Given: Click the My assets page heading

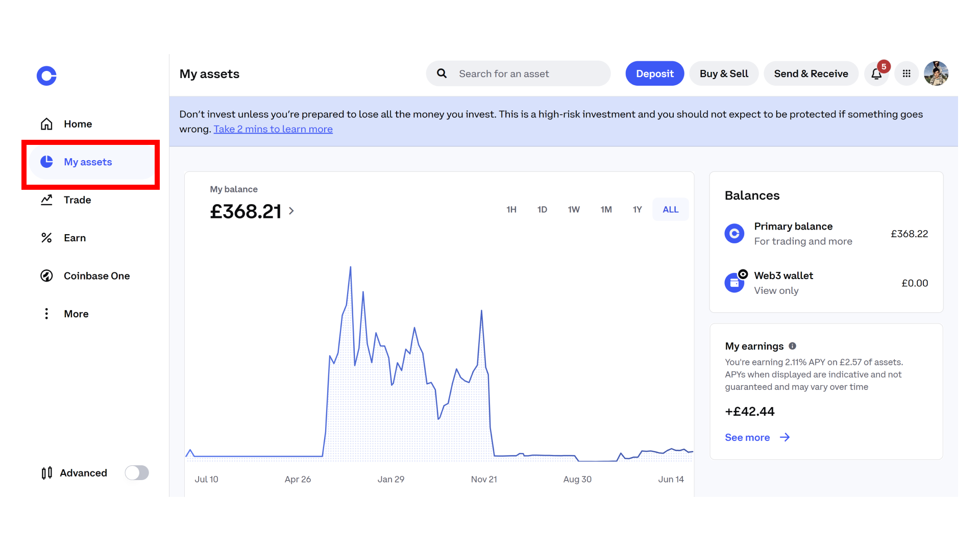Looking at the screenshot, I should pyautogui.click(x=209, y=74).
